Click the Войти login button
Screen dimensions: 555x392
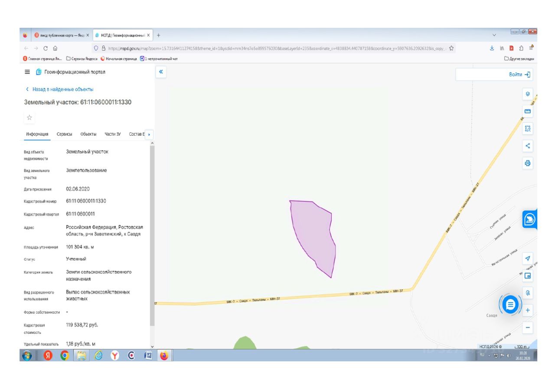point(519,75)
